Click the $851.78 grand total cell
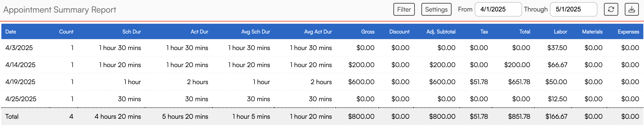The width and height of the screenshot is (644, 127). (519, 116)
